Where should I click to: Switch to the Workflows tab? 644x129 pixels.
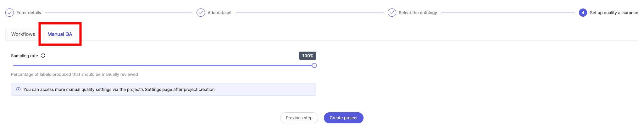(23, 34)
